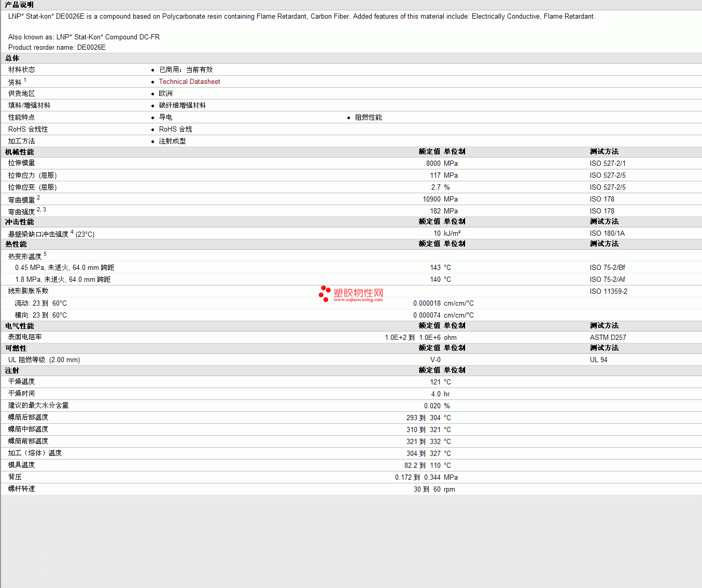Click the 0.000074 expansion coefficient value
The image size is (702, 588).
[427, 315]
